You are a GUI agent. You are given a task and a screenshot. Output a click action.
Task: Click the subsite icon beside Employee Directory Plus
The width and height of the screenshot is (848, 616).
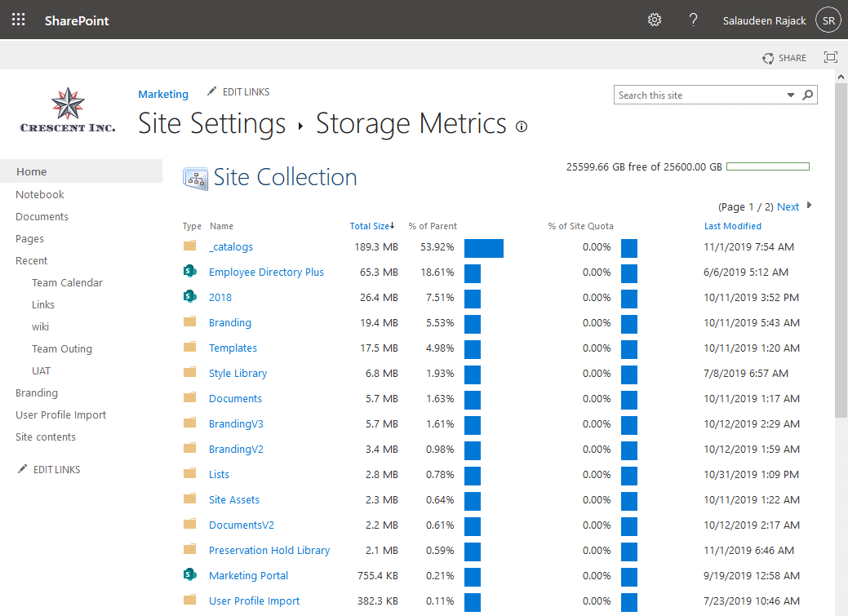tap(189, 272)
